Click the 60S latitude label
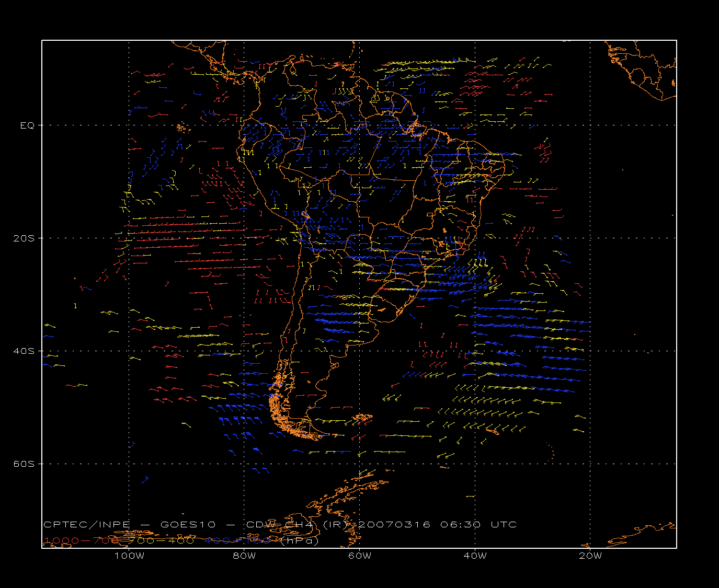 click(x=24, y=464)
